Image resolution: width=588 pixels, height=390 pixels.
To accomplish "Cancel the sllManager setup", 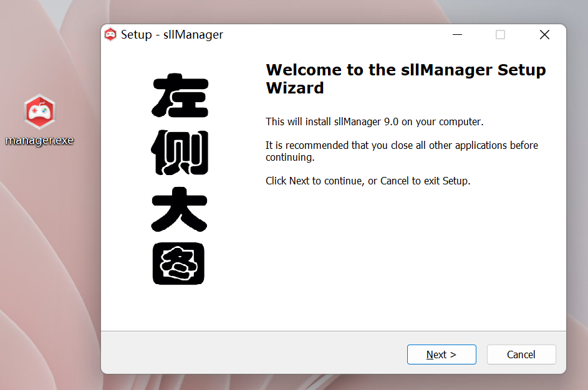I will point(521,354).
